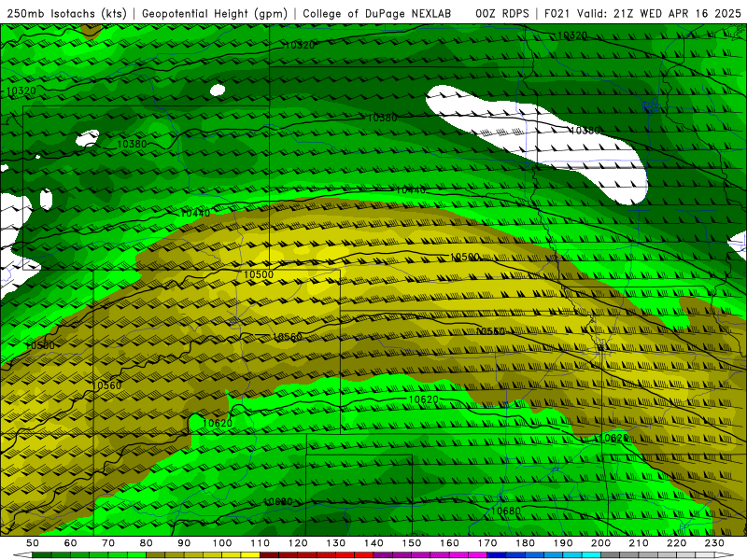Click the 170 knot colorbar label
This screenshot has width=747, height=560.
487,543
